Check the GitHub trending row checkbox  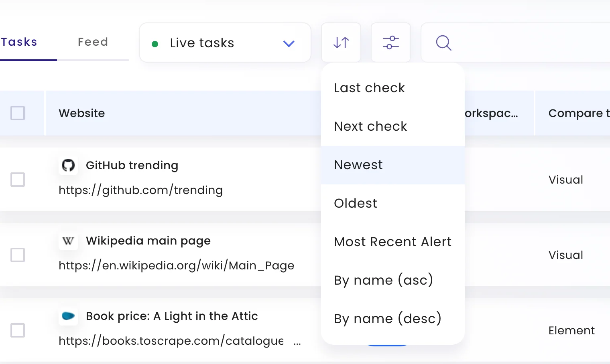tap(18, 180)
